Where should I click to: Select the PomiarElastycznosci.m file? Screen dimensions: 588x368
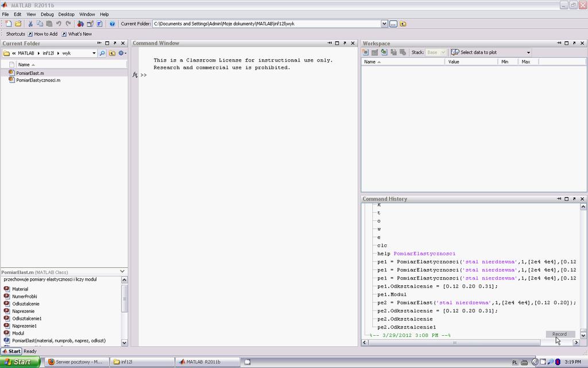[38, 80]
